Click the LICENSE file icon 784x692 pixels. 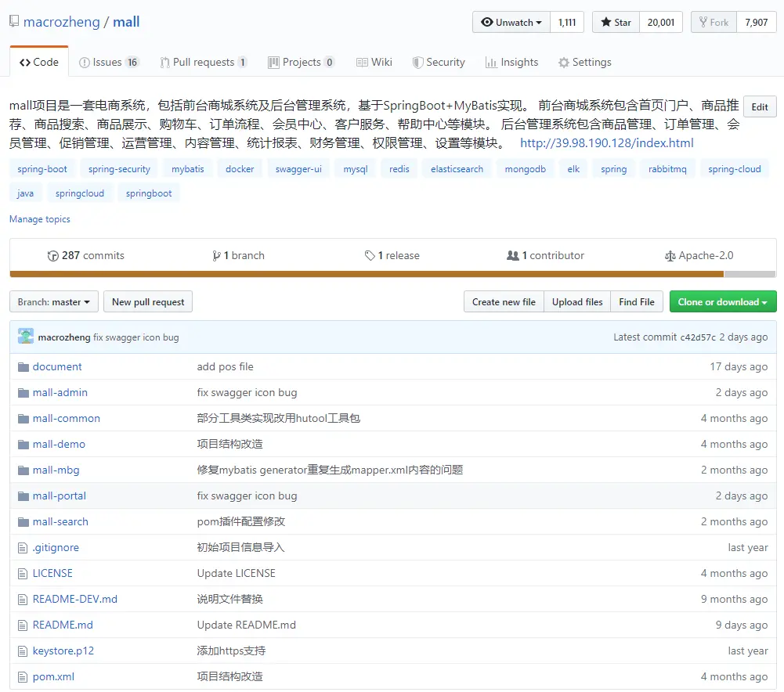[x=23, y=574]
